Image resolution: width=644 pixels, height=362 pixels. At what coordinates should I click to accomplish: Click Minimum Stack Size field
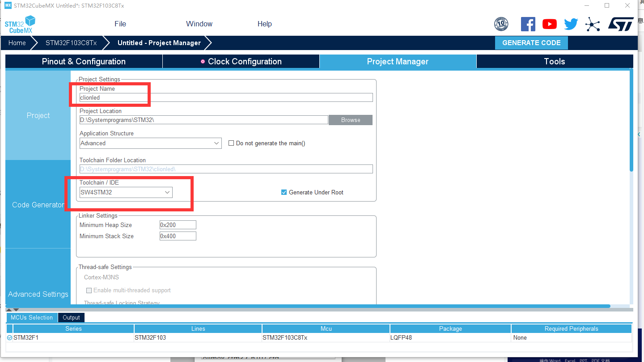[178, 236]
